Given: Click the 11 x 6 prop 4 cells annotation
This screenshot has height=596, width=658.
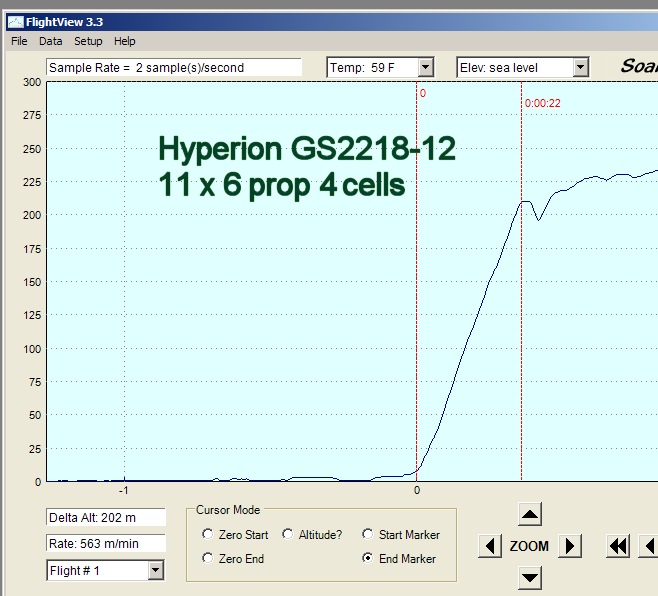Looking at the screenshot, I should tap(282, 185).
